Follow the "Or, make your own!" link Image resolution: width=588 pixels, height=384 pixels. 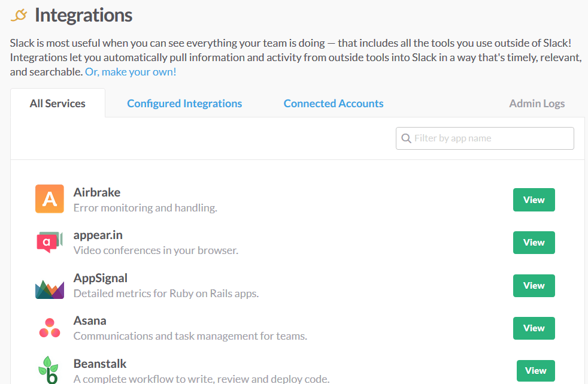131,72
